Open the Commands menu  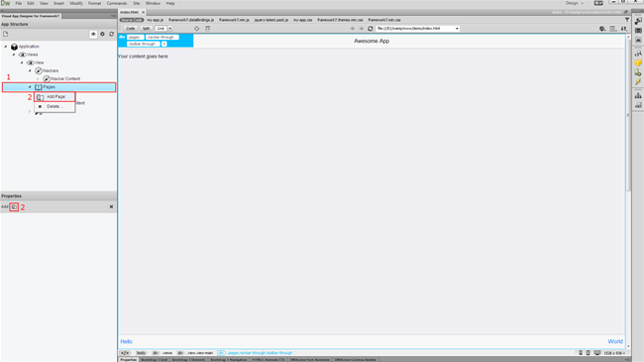click(x=117, y=3)
